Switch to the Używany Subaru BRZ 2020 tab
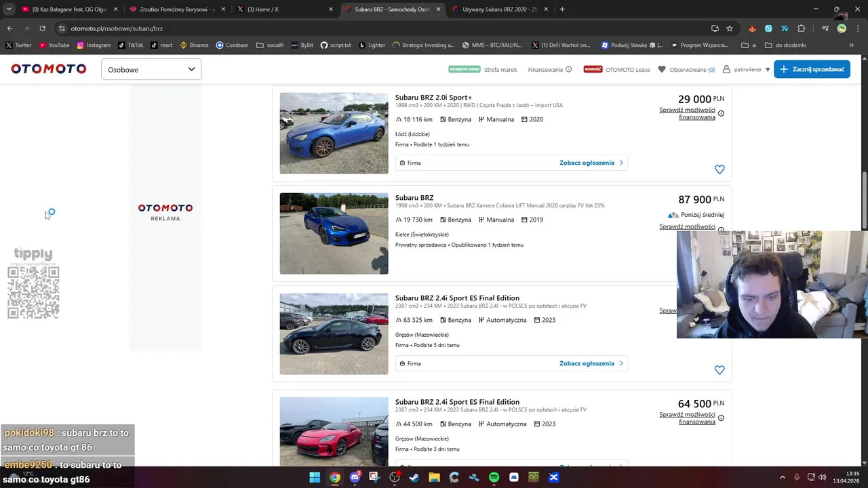This screenshot has width=868, height=488. (x=499, y=9)
